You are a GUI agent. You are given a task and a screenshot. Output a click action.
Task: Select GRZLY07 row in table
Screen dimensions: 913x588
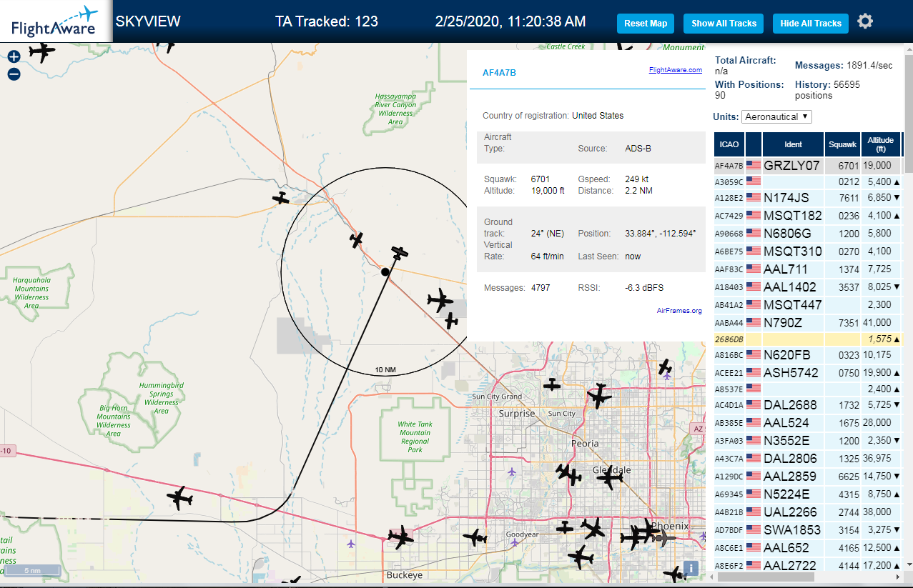[x=808, y=165]
